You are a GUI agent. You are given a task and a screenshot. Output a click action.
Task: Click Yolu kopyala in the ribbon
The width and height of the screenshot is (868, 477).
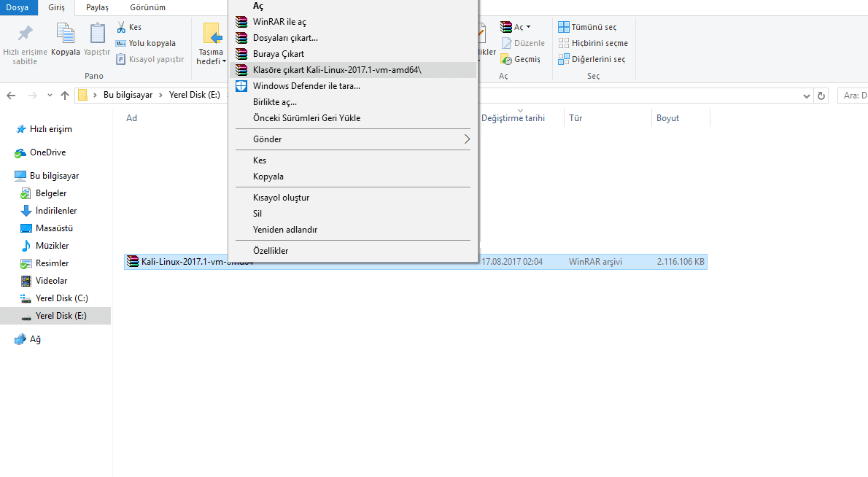click(146, 43)
